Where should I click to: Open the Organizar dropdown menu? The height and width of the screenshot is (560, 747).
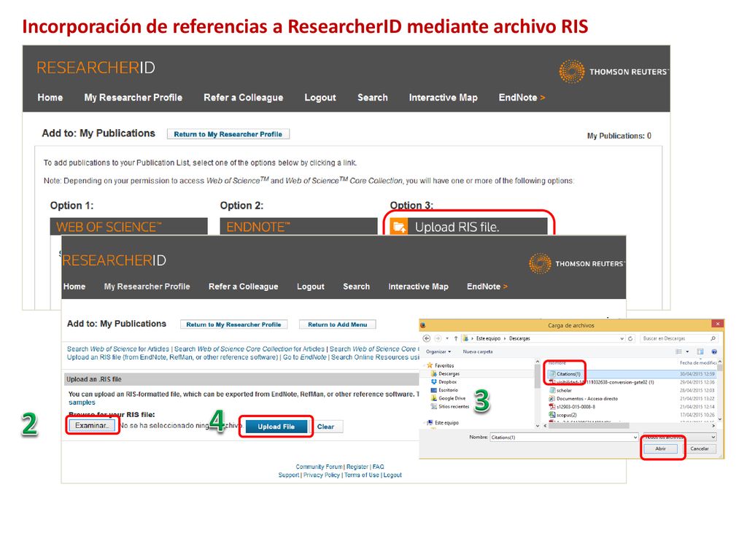pyautogui.click(x=438, y=351)
